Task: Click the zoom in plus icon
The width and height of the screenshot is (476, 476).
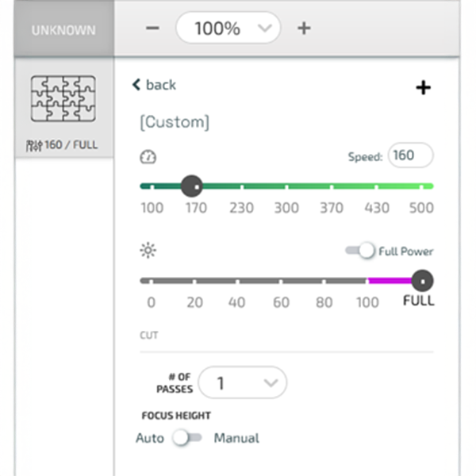Action: (303, 29)
